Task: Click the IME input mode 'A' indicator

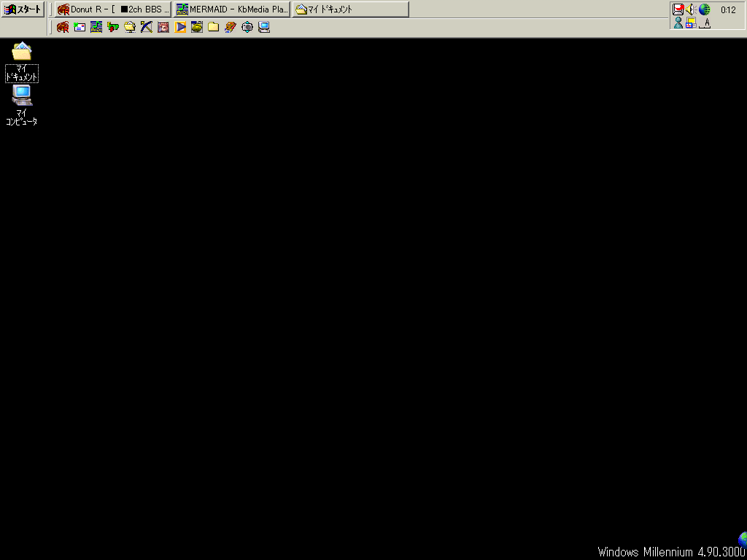Action: pyautogui.click(x=705, y=23)
